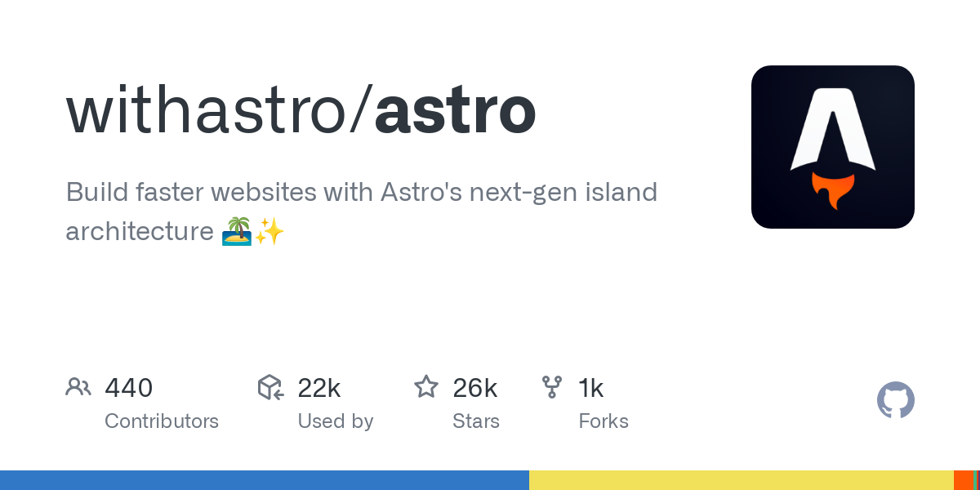Click the desert island emoji

[x=235, y=233]
